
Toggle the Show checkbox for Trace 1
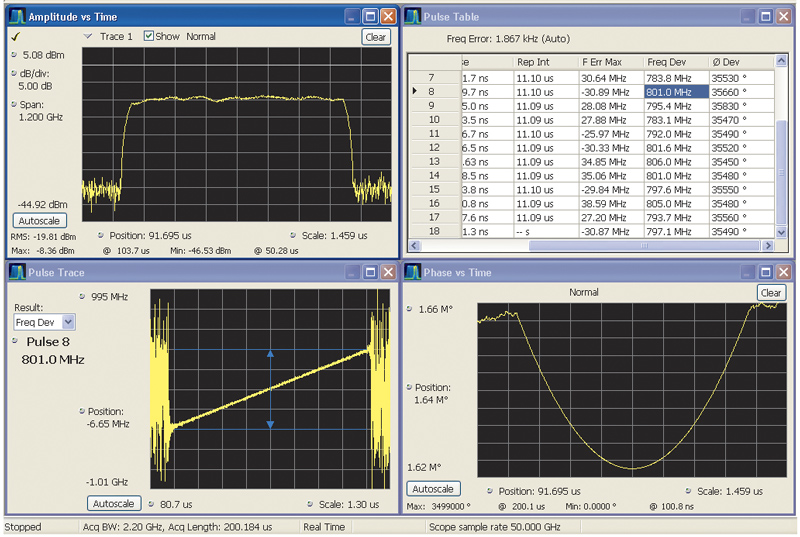[x=149, y=37]
